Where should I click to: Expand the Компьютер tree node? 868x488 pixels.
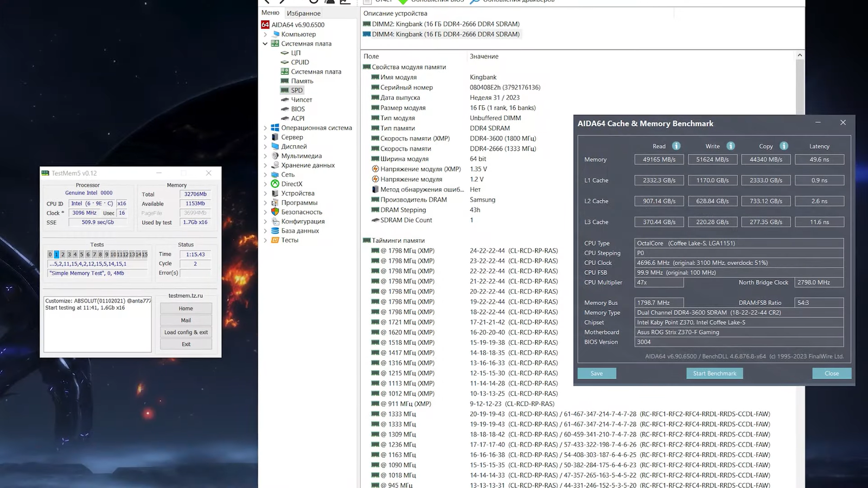point(265,34)
